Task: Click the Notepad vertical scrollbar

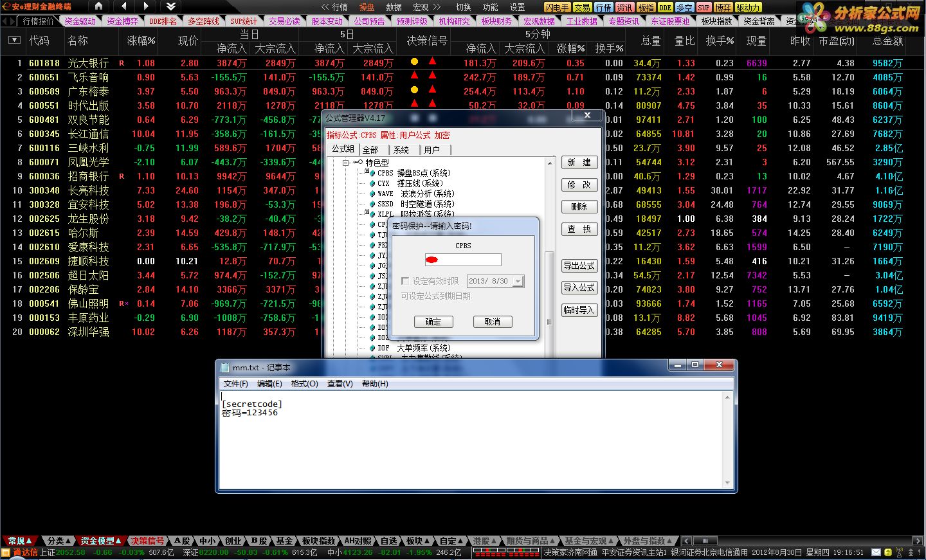Action: point(727,440)
